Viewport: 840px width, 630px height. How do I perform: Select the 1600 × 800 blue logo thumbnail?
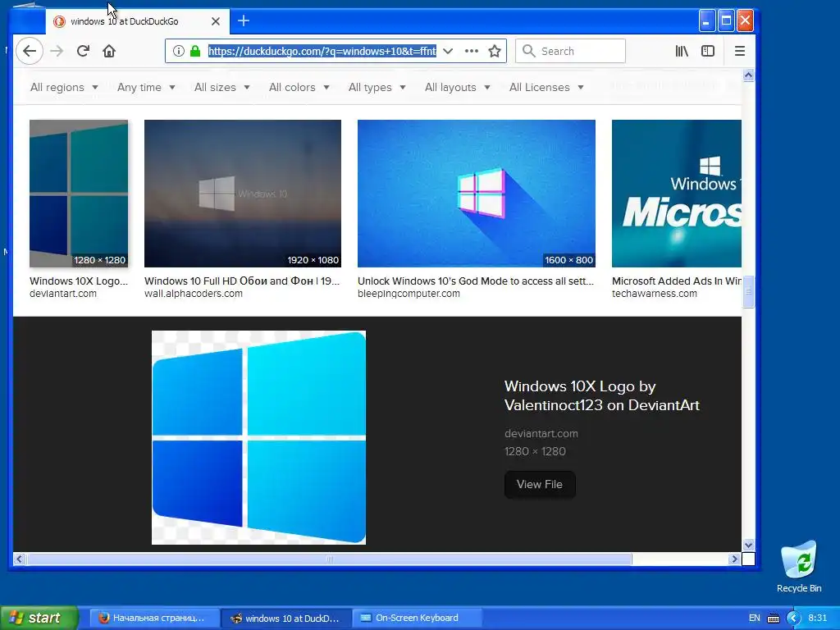[477, 194]
